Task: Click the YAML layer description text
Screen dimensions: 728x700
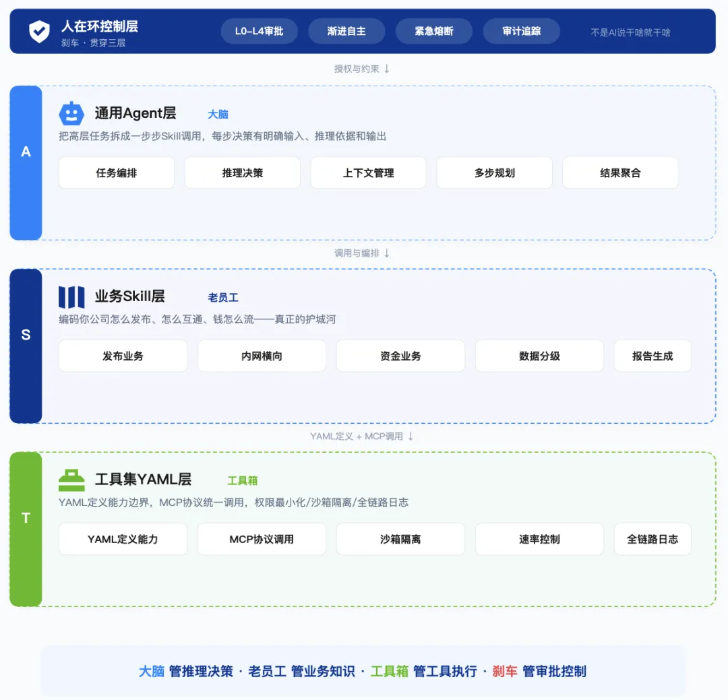Action: 233,502
